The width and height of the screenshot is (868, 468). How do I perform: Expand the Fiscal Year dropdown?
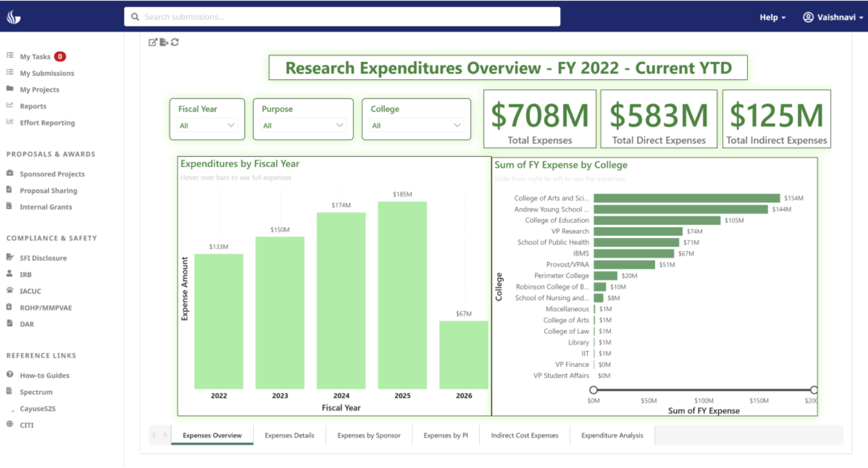point(207,125)
